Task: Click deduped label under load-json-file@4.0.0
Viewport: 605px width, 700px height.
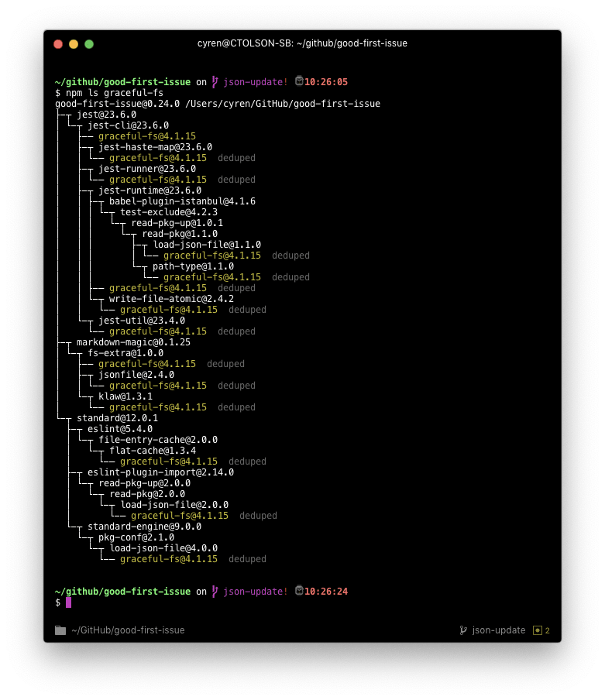Action: tap(247, 559)
